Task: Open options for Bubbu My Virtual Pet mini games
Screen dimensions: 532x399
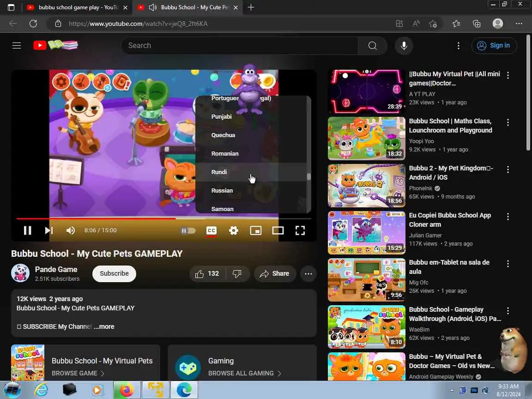Action: [x=508, y=75]
